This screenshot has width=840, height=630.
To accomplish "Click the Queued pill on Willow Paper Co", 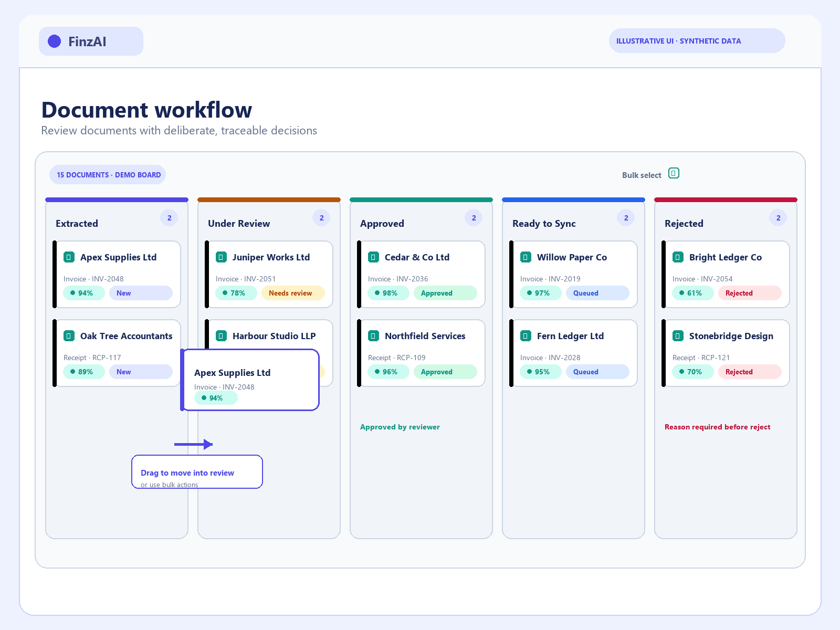I will coord(597,293).
